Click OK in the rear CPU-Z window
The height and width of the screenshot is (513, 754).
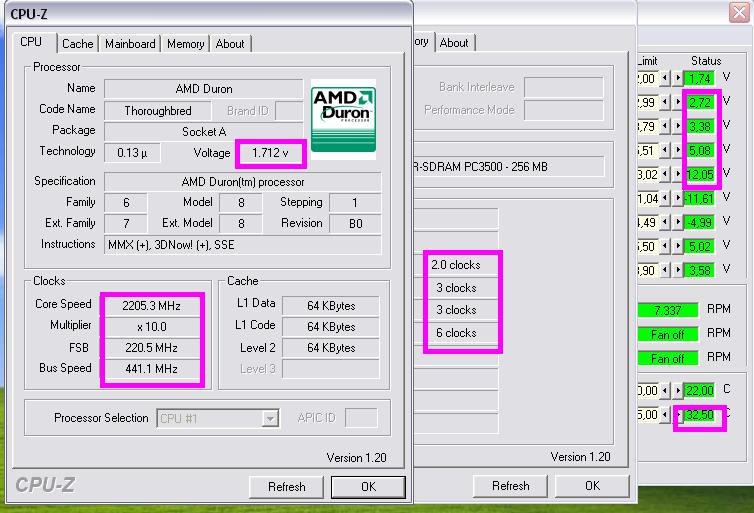[x=592, y=486]
